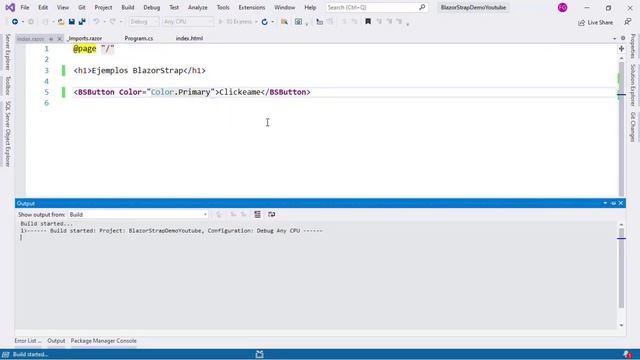
Task: Click the magnifier icon in the search box
Action: [x=422, y=7]
